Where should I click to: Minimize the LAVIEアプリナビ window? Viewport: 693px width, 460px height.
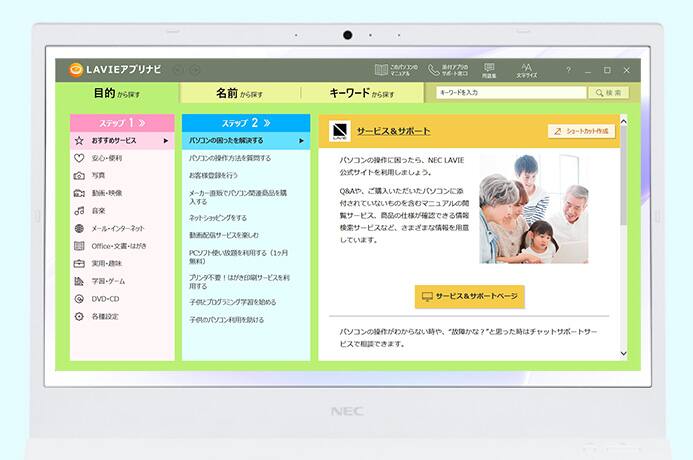pos(588,71)
